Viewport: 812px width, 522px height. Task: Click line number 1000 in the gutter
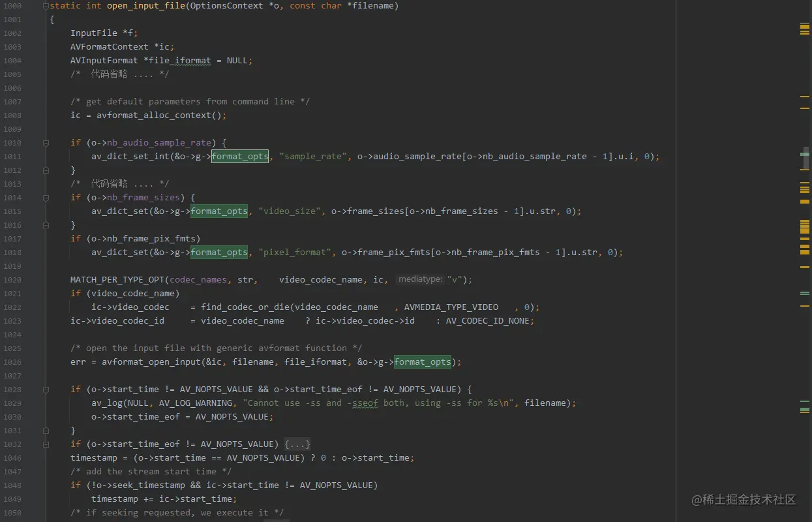[12, 6]
